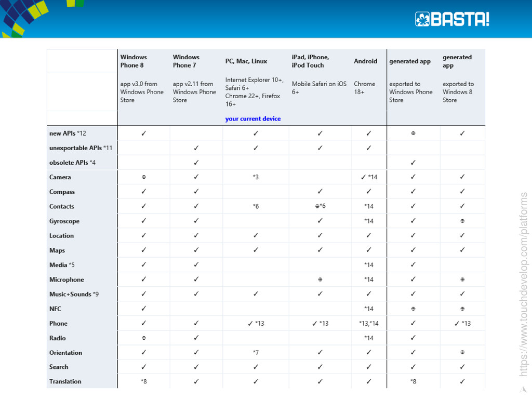Select the 'Orientation' row label

[x=65, y=353]
